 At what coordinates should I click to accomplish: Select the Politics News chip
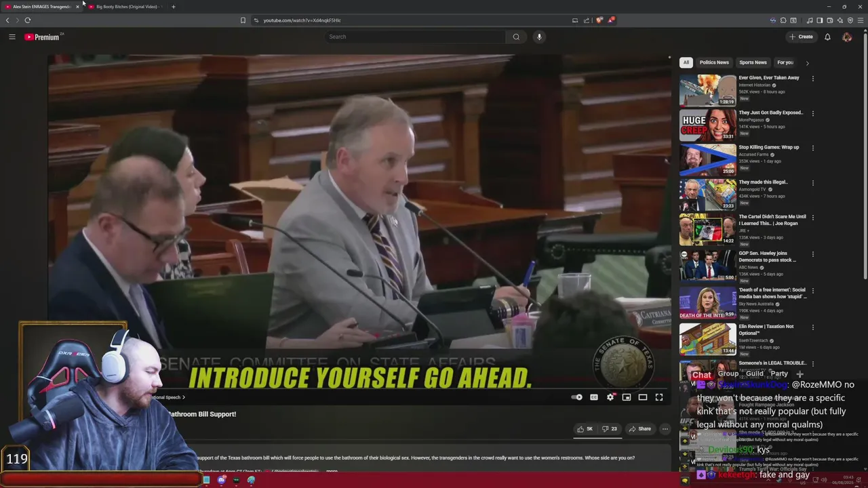pos(714,62)
